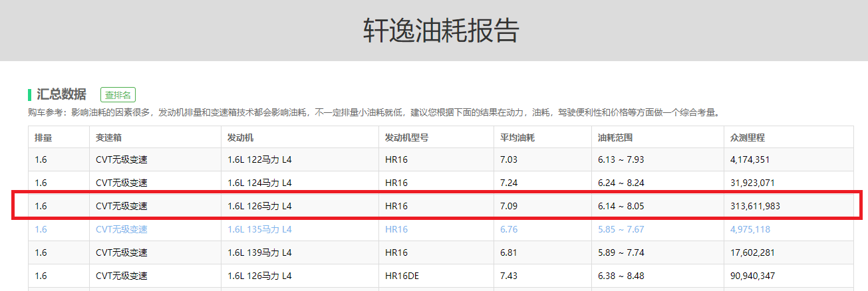
Task: Click the HR16 cell in the 139马力 row
Action: pyautogui.click(x=396, y=252)
